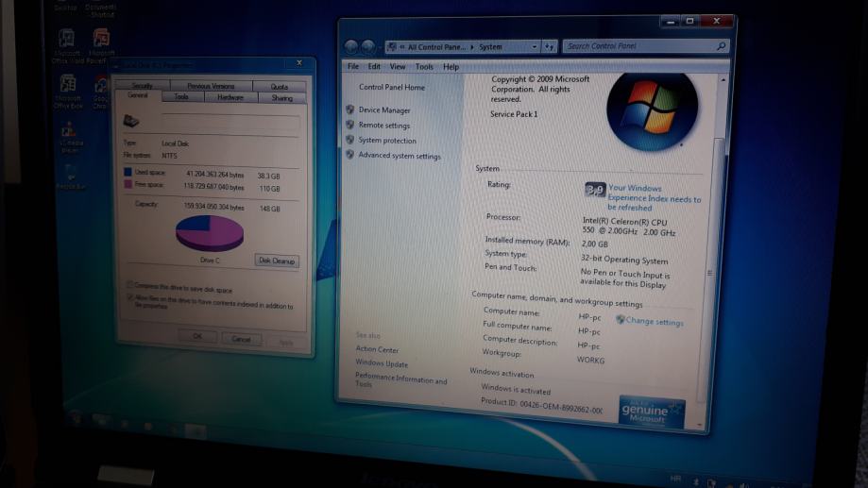Click the Windows logo orb image

652,110
